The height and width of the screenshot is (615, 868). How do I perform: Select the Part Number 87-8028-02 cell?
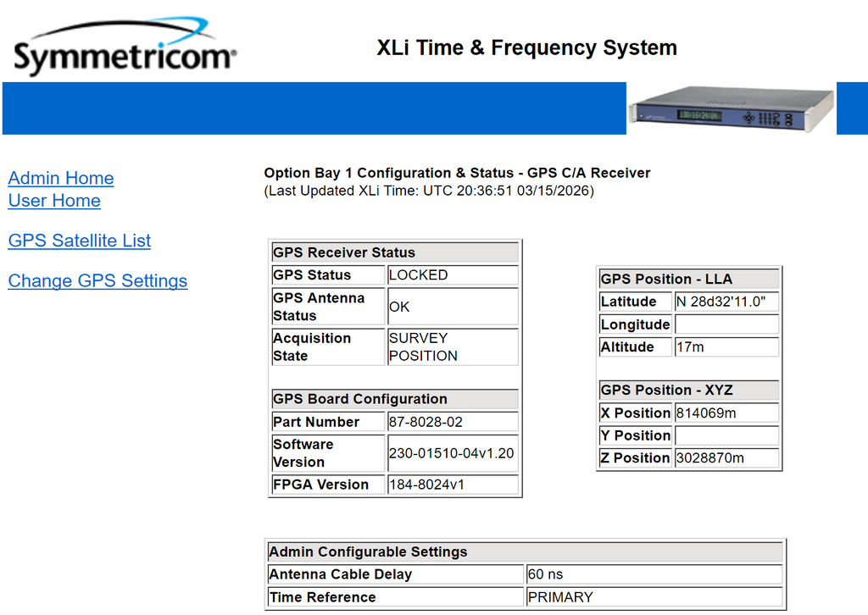[452, 422]
